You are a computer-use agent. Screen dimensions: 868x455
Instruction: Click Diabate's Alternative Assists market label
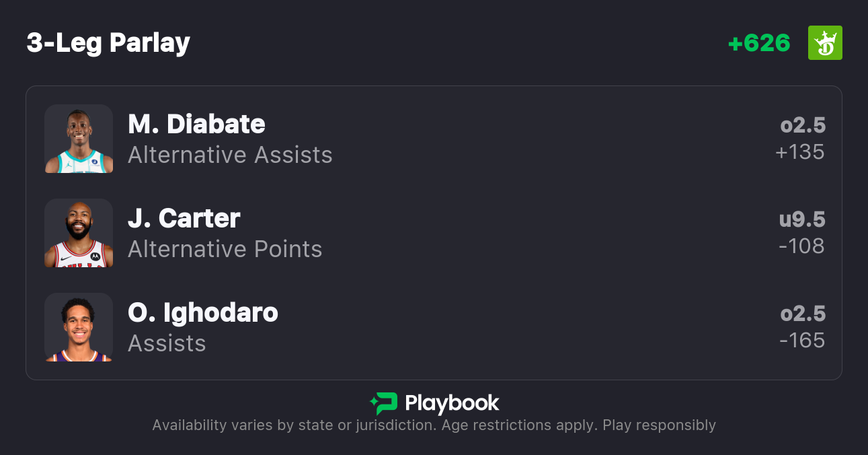pyautogui.click(x=230, y=155)
